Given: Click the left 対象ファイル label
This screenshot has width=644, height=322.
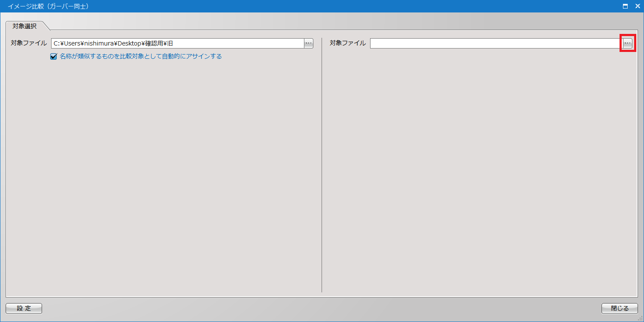Looking at the screenshot, I should [x=29, y=43].
